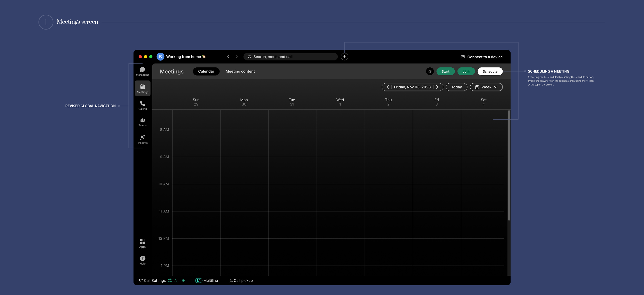
Task: Click the calendar vertical scrollbar
Action: 509,165
